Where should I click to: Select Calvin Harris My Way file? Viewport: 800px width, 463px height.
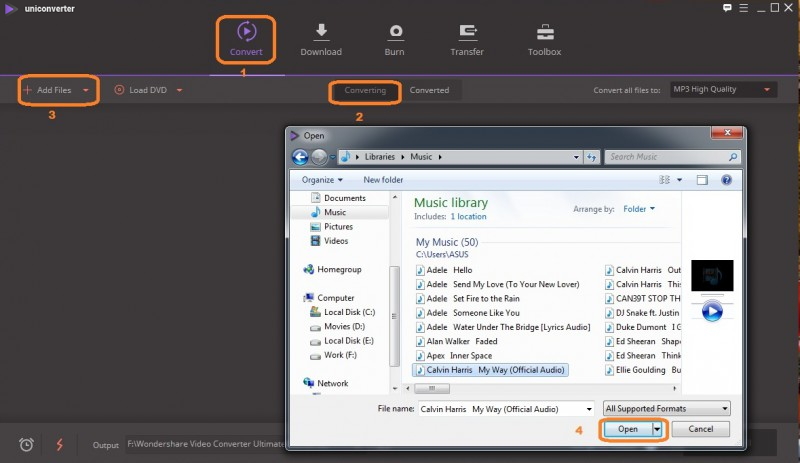point(490,370)
